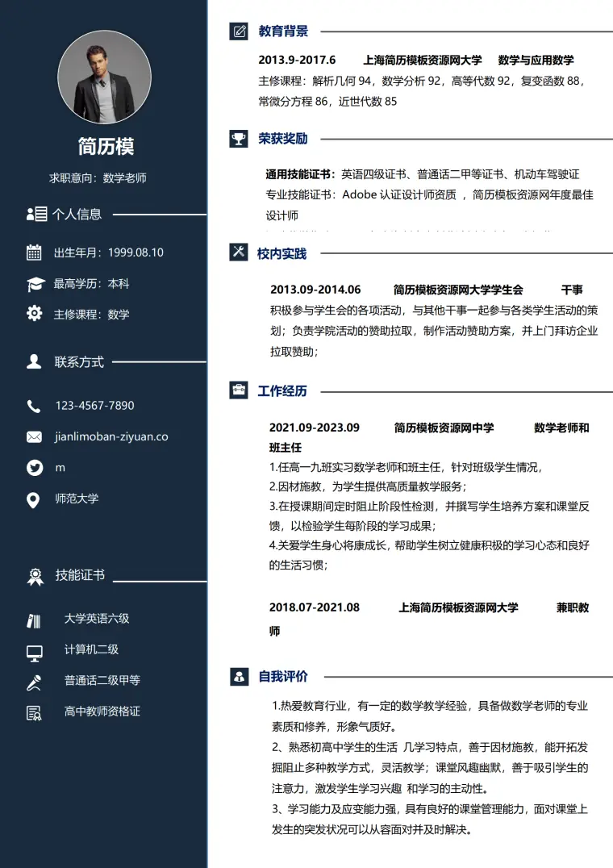The height and width of the screenshot is (868, 613).
Task: Click the name heading 简历模
Action: point(106,146)
